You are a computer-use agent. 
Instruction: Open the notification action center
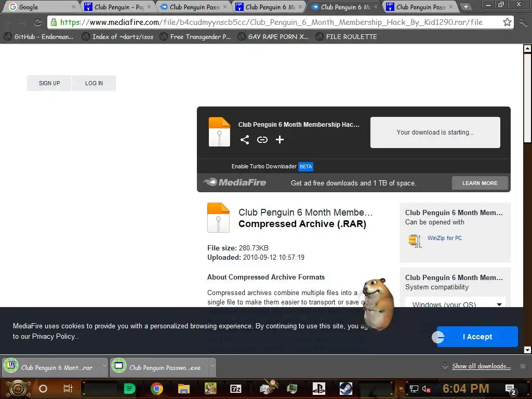[510, 389]
